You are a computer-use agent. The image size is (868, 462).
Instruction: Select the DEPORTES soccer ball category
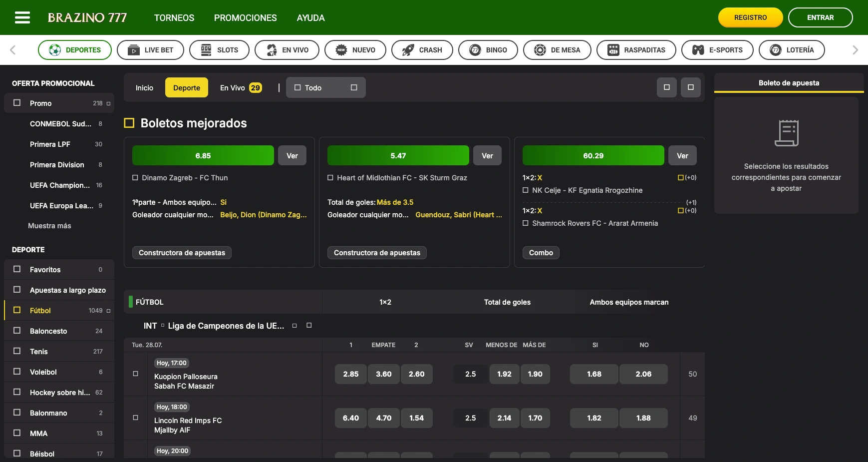[75, 50]
